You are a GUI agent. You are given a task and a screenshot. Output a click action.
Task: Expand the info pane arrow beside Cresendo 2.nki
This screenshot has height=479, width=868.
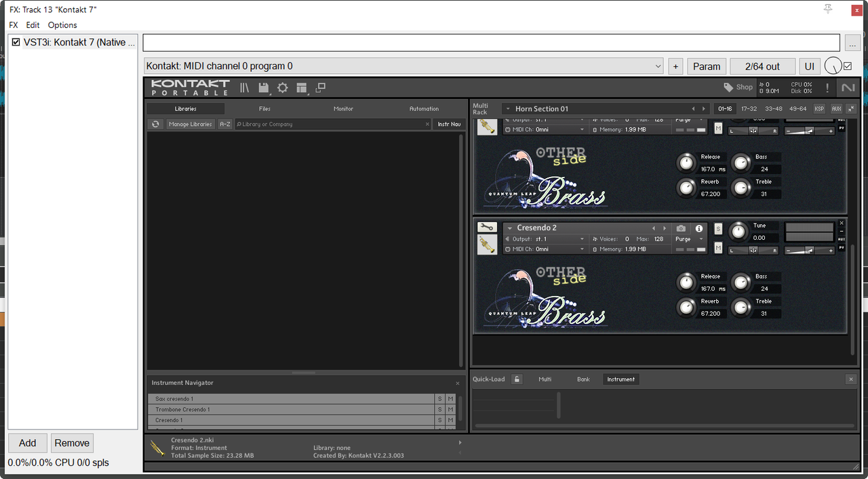(460, 442)
